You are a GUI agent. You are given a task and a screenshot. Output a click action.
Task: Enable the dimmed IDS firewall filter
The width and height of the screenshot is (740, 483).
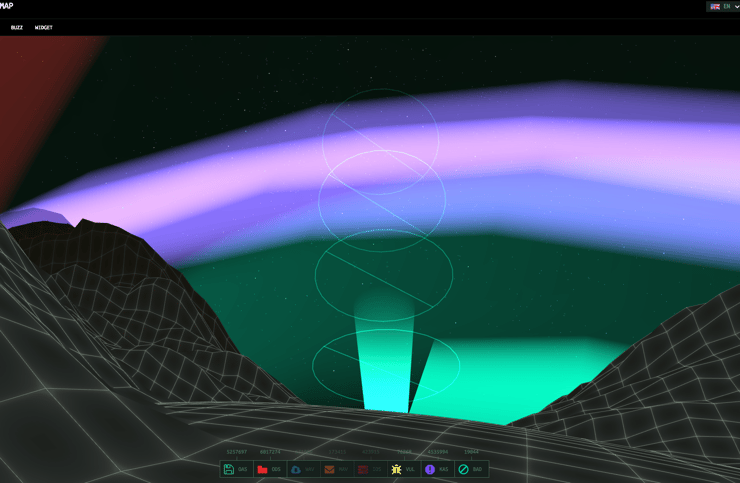[370, 469]
